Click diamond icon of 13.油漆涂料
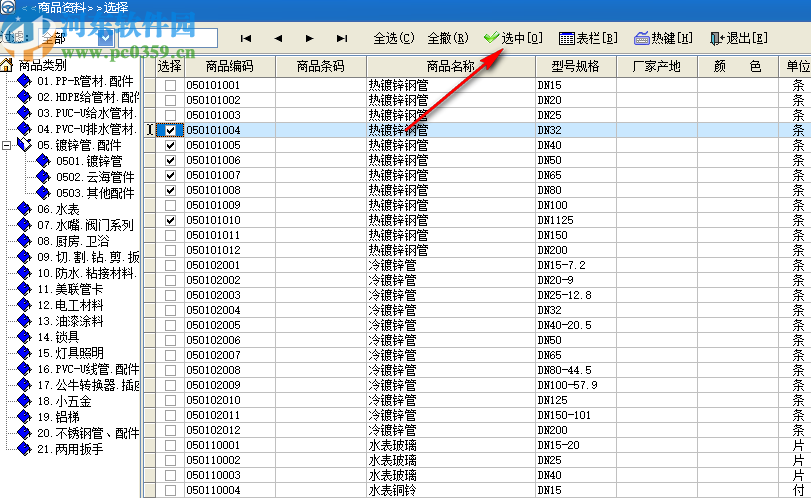The width and height of the screenshot is (811, 498). click(24, 321)
